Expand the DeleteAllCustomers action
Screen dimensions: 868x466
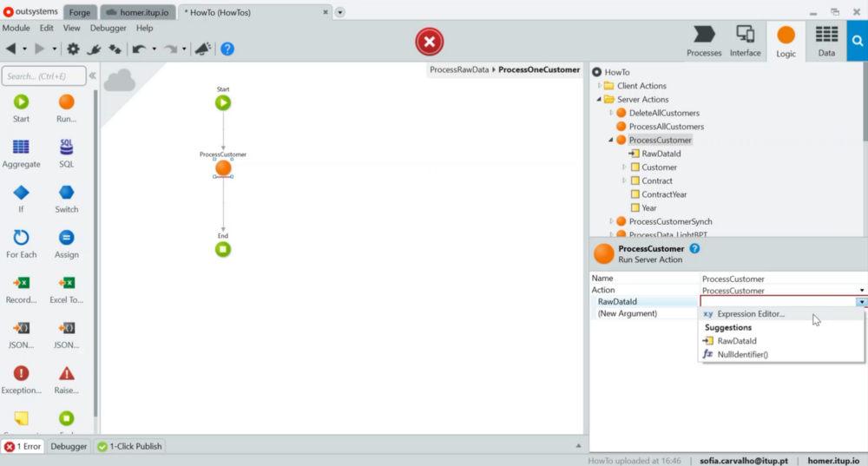point(611,113)
